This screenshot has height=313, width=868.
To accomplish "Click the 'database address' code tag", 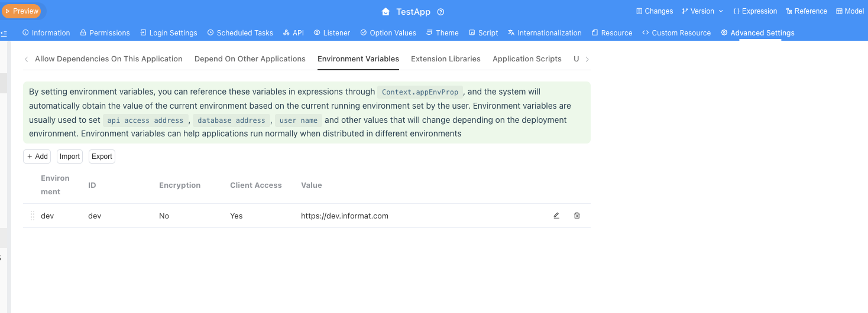I will click(x=231, y=120).
